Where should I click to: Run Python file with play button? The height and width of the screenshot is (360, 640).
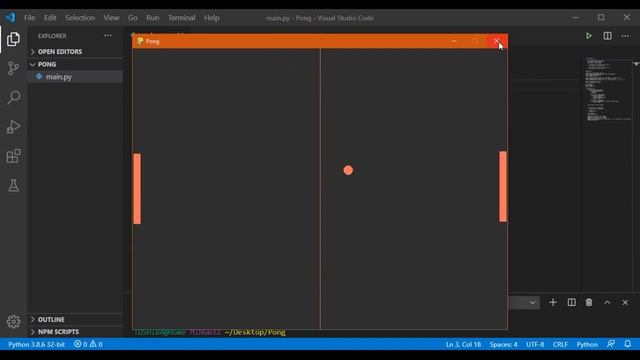click(589, 36)
